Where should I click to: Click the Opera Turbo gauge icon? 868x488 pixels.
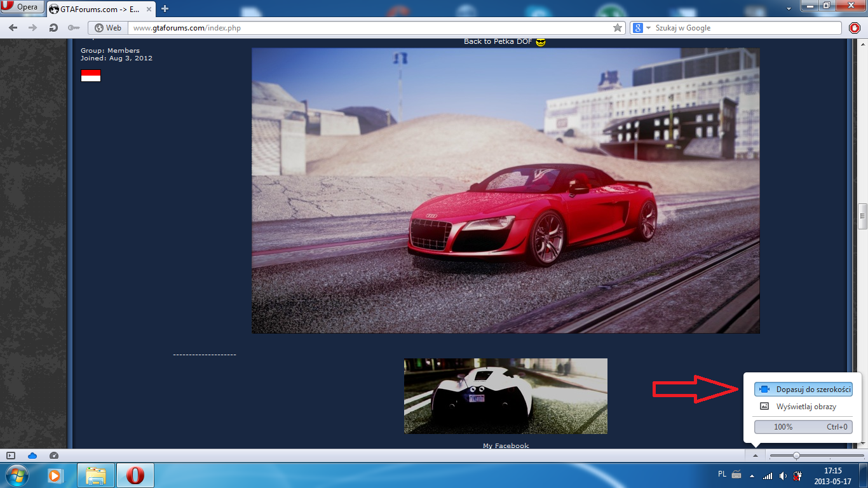pyautogui.click(x=54, y=456)
